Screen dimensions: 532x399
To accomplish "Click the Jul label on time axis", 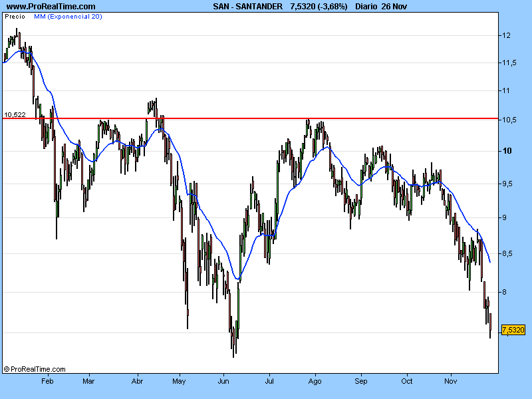I will (269, 381).
